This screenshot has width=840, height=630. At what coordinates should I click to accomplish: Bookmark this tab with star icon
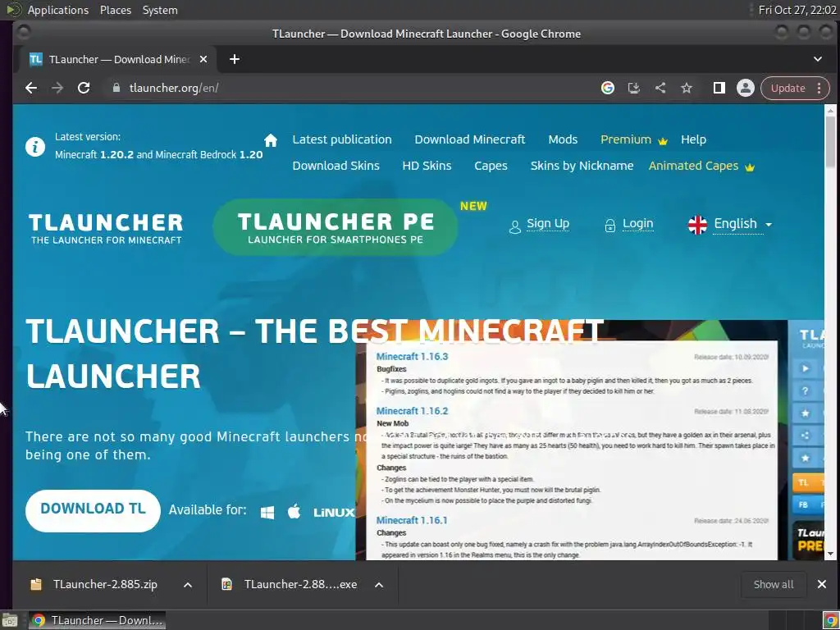(687, 88)
